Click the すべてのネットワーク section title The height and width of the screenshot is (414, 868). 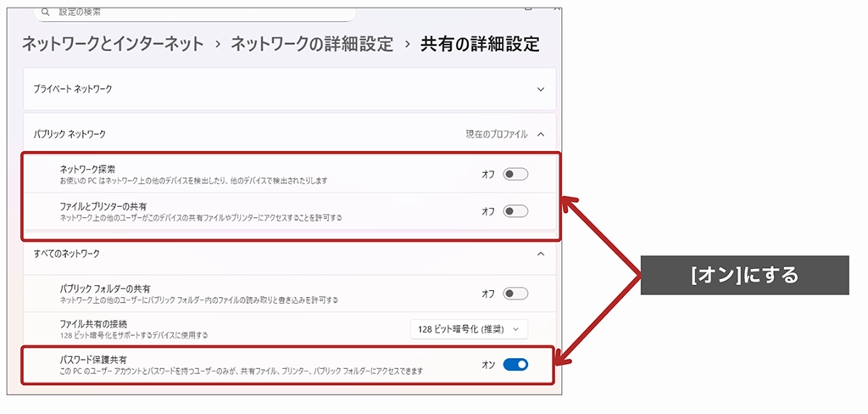(x=68, y=253)
